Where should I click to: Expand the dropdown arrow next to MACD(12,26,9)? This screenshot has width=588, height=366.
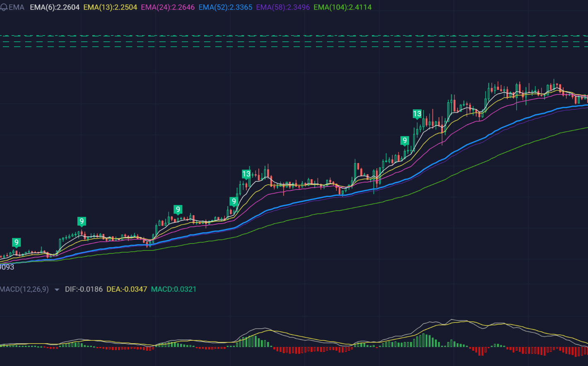[x=57, y=290]
